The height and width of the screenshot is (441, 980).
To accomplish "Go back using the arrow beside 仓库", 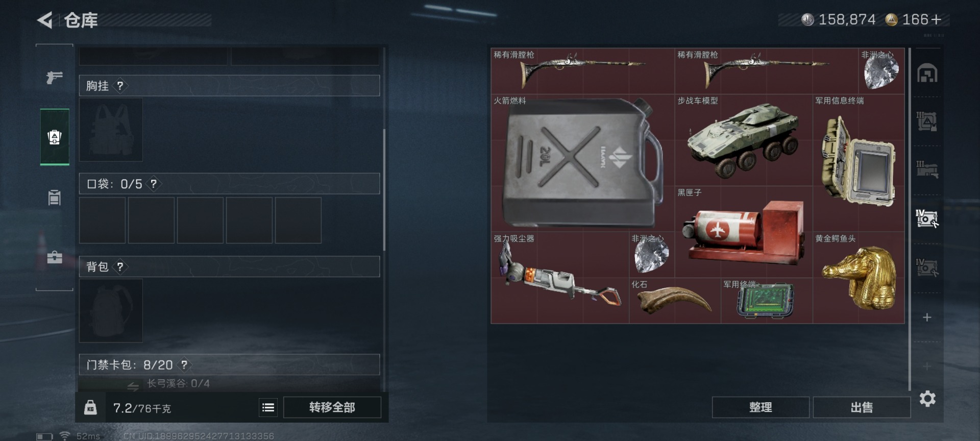I will point(45,20).
